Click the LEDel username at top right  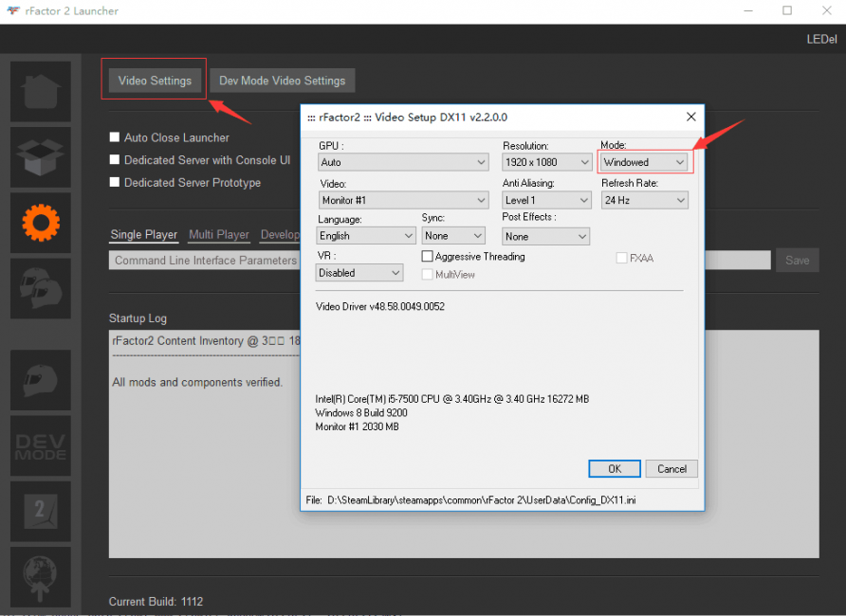click(x=821, y=40)
